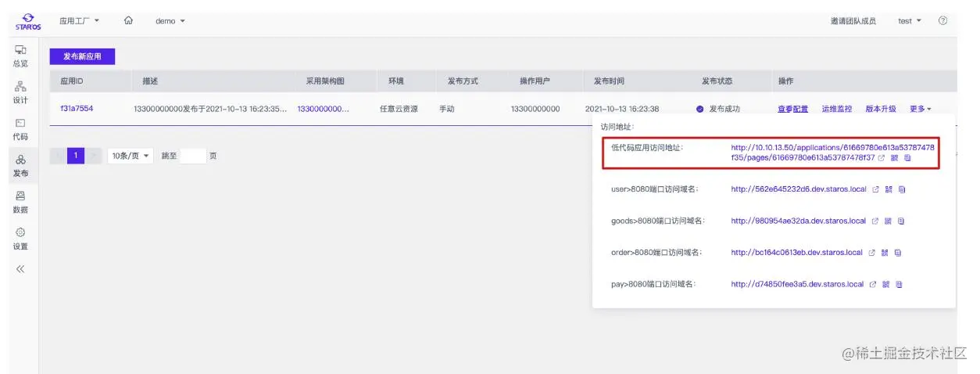The image size is (980, 374).
Task: Open the http://10.10.13.50/applications low-code URL
Action: pos(832,152)
